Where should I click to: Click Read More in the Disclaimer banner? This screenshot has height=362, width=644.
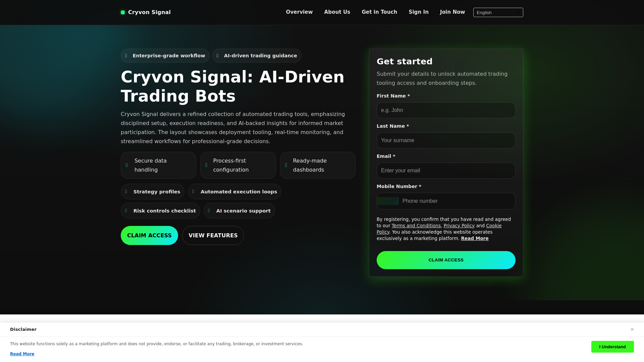22,354
